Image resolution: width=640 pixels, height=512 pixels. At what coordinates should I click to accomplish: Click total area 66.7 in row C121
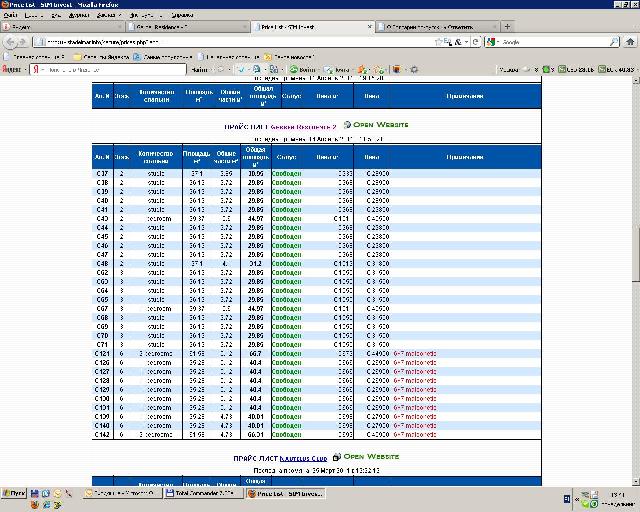(x=256, y=354)
